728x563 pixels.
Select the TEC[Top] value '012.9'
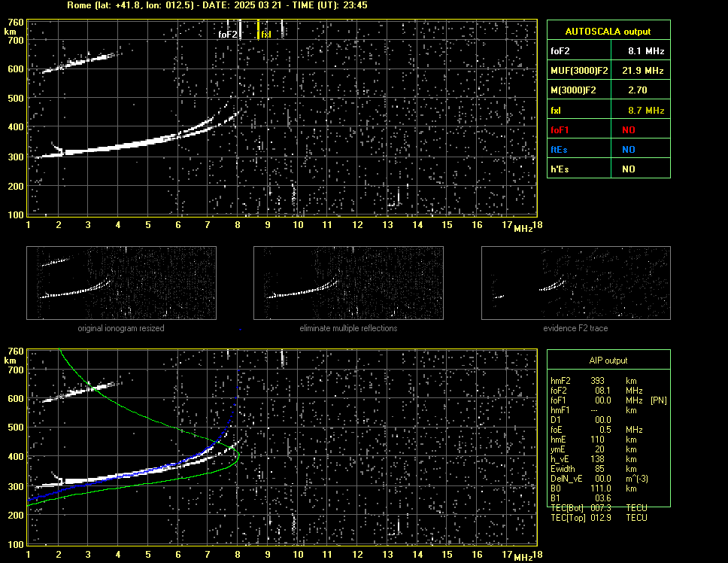click(601, 518)
